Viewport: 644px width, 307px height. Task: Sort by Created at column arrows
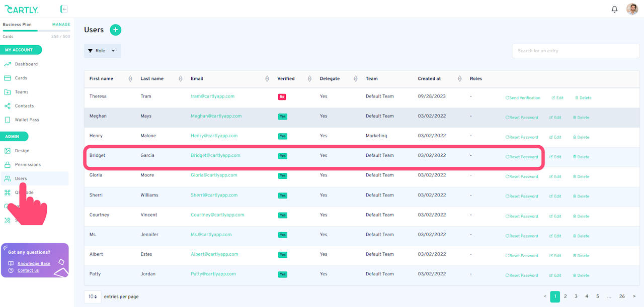(459, 79)
